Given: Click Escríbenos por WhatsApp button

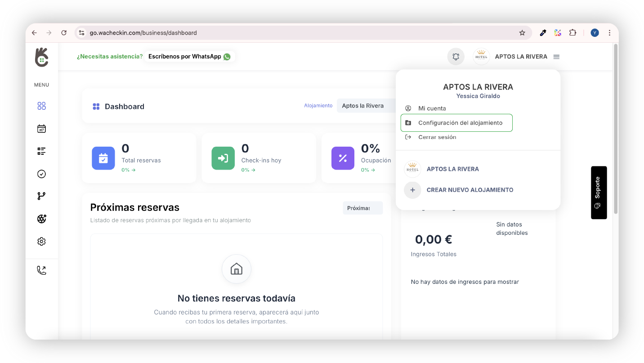Looking at the screenshot, I should [x=189, y=57].
